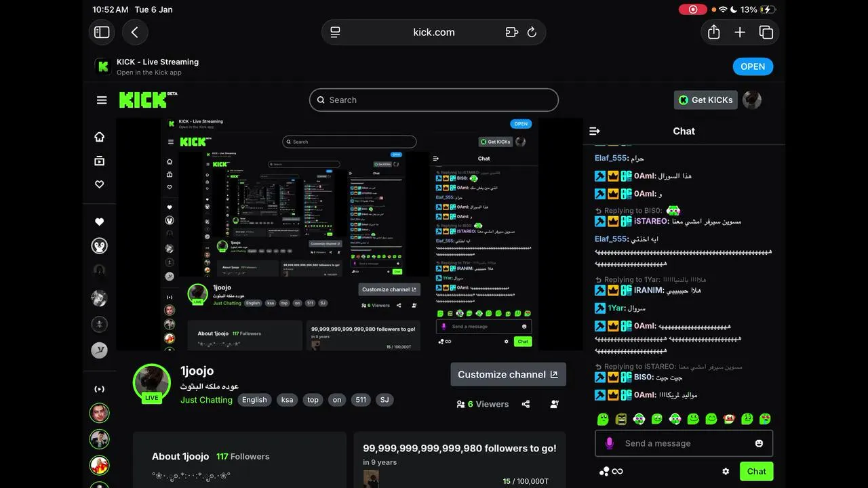
Task: Select the on tag
Action: point(337,400)
